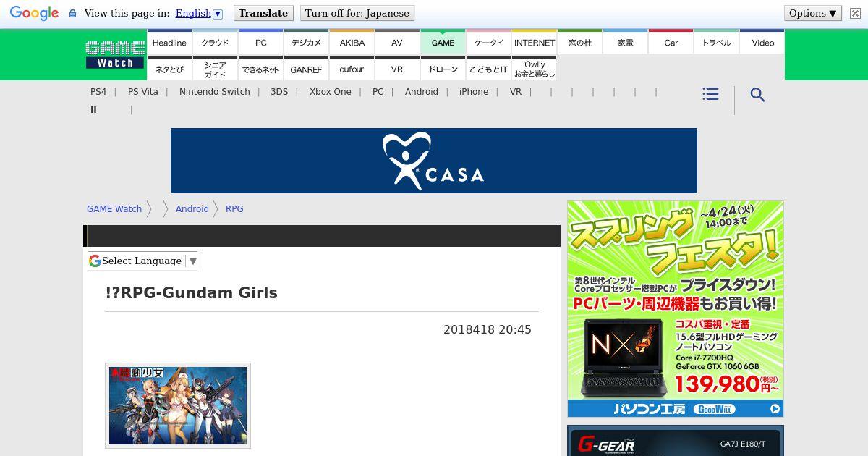Open the hamburger menu list icon

[x=710, y=94]
